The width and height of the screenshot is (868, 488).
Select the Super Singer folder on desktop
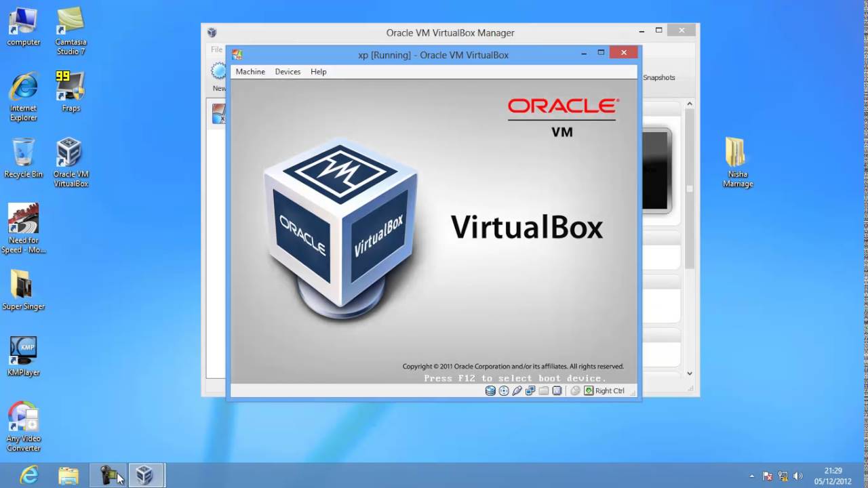24,290
